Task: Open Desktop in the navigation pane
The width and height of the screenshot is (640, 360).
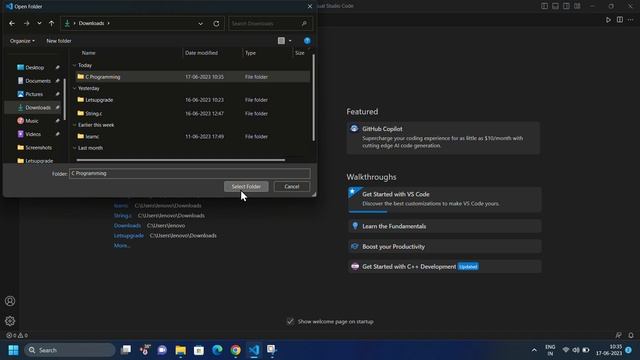Action: (35, 68)
